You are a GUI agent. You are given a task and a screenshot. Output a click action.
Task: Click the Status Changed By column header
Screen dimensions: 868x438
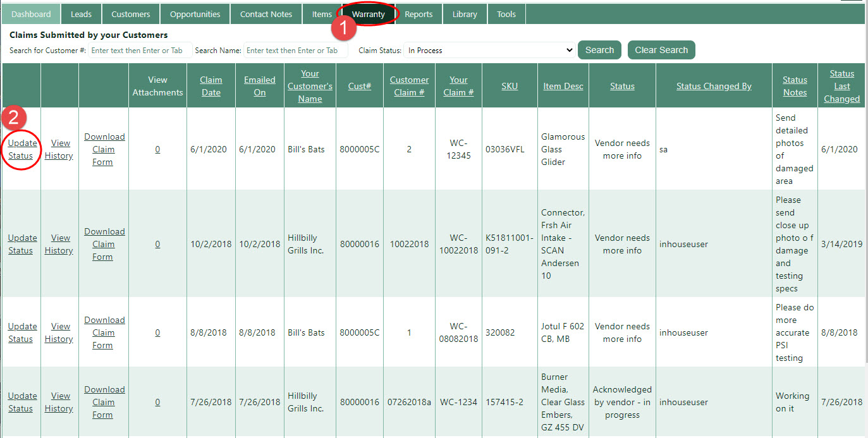click(714, 86)
